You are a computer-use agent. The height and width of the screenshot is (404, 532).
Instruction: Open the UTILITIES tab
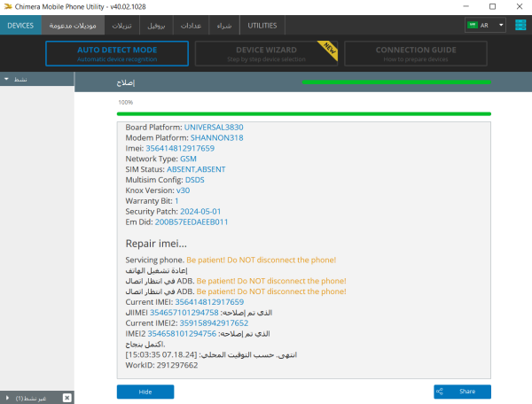point(262,26)
